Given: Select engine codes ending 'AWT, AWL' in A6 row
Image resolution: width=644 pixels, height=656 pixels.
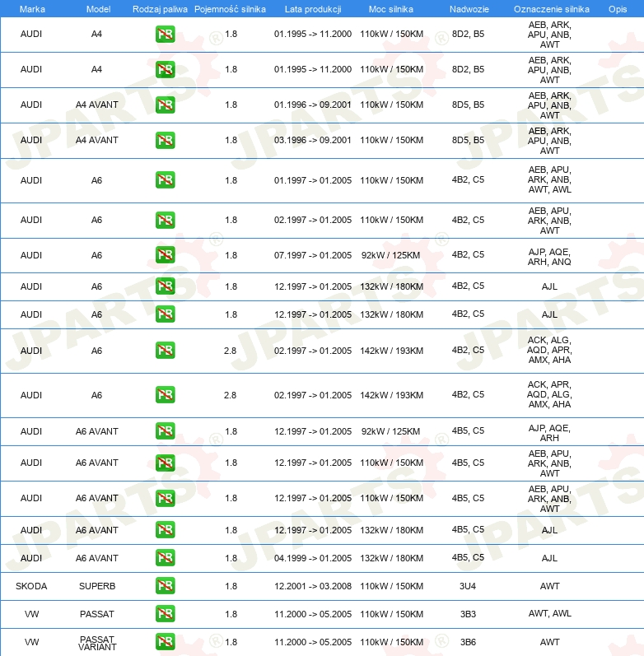Looking at the screenshot, I should coord(549,179).
